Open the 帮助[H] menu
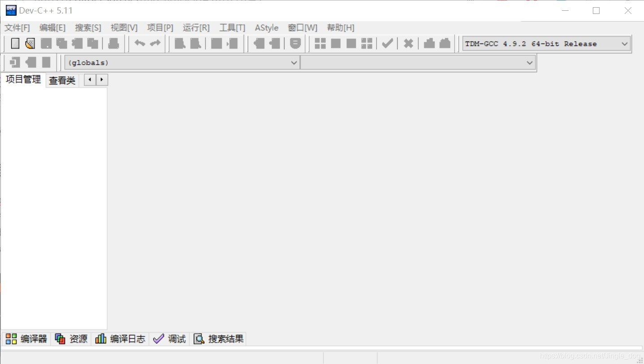 [x=341, y=28]
